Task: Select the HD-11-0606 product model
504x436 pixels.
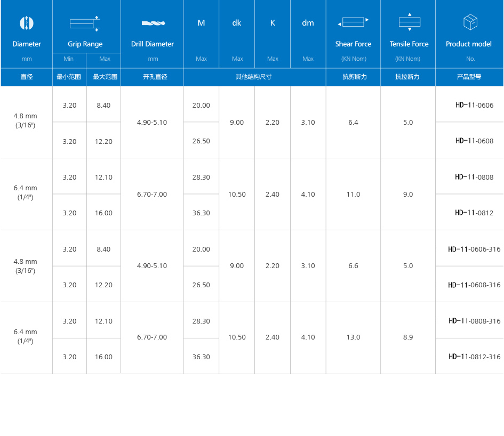Action: click(474, 105)
